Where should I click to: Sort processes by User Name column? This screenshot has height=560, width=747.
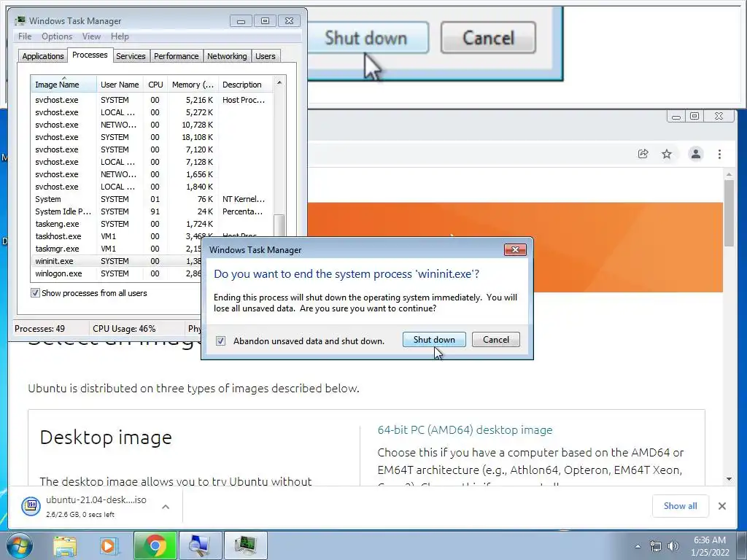(120, 85)
